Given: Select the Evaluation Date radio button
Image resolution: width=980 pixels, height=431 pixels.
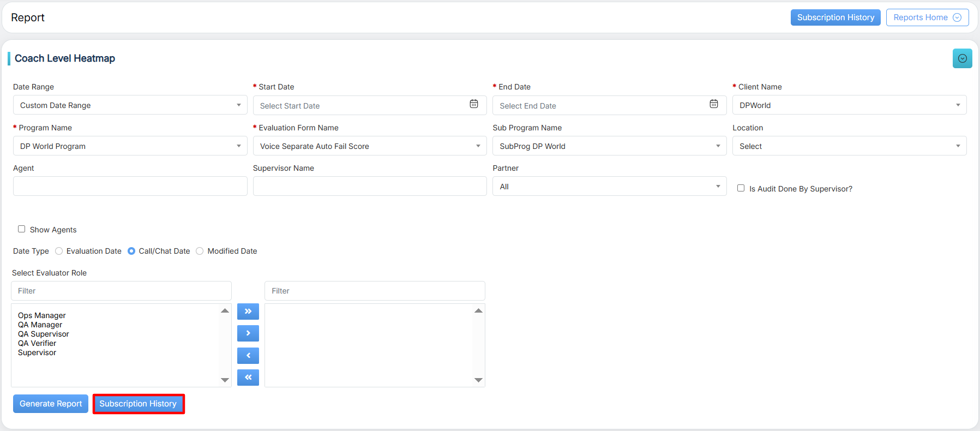Looking at the screenshot, I should (59, 251).
